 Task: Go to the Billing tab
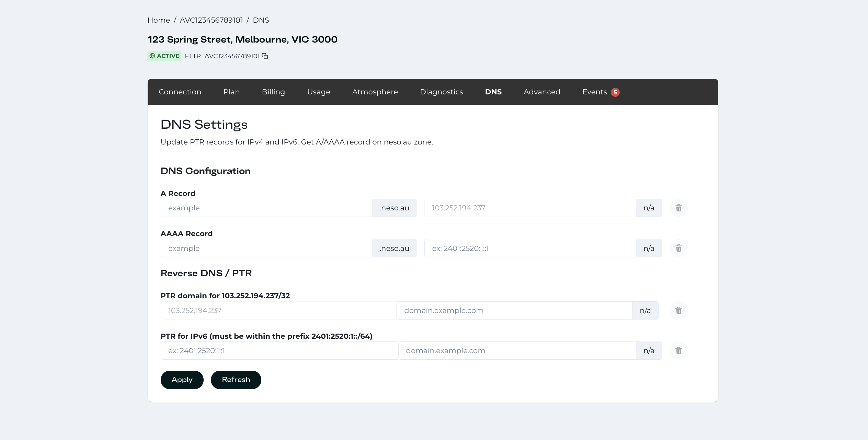(273, 92)
